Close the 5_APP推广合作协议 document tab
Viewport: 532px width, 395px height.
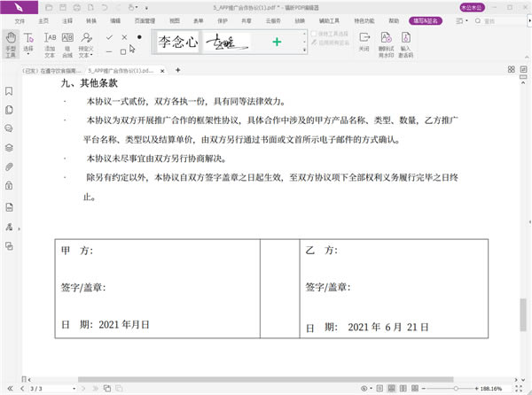pos(162,71)
